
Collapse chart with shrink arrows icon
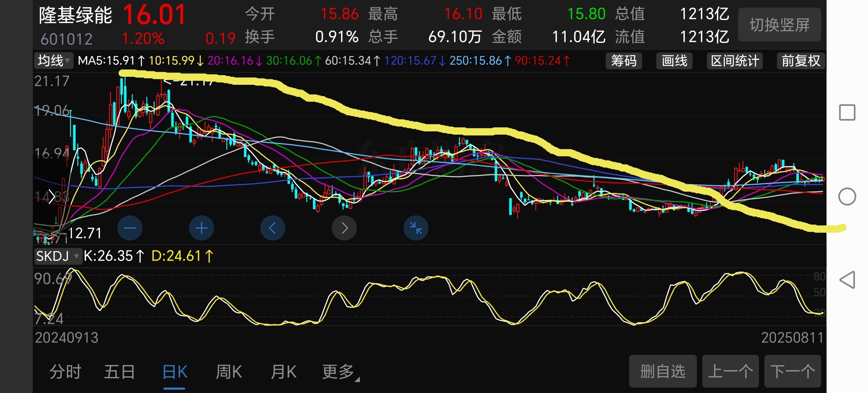416,228
